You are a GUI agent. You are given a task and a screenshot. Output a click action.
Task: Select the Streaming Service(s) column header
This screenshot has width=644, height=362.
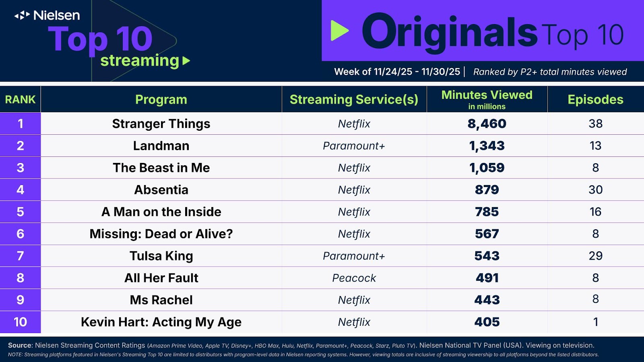click(354, 99)
